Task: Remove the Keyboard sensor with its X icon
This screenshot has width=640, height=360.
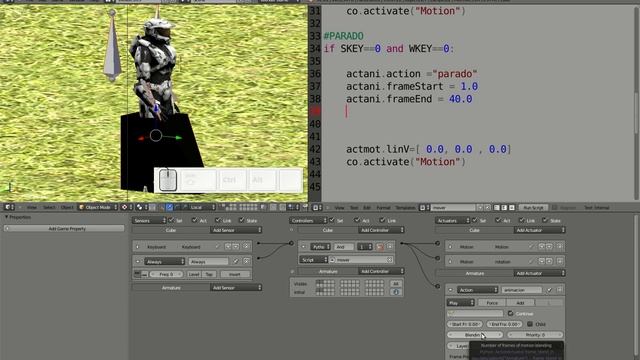Action: (x=246, y=247)
